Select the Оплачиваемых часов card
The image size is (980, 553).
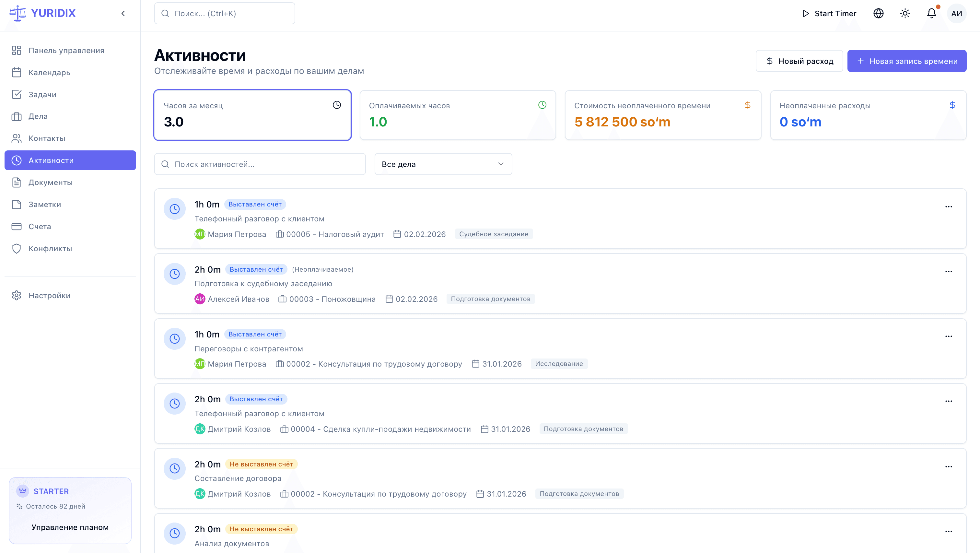(x=458, y=115)
